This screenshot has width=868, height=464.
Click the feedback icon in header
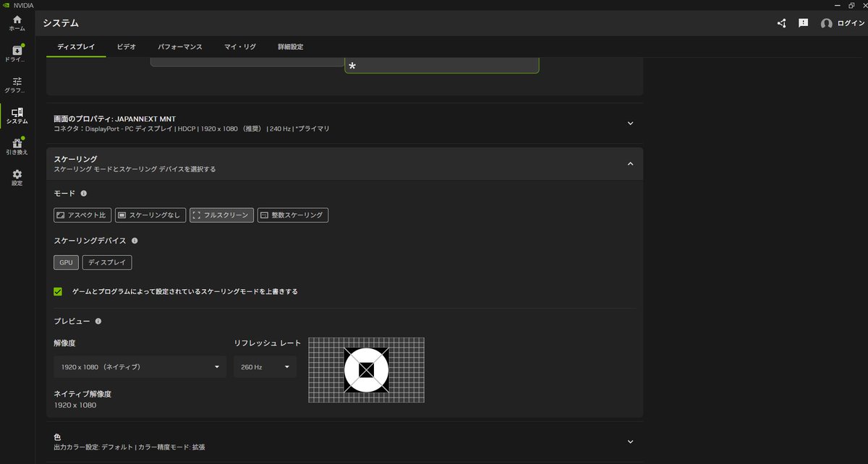tap(803, 23)
